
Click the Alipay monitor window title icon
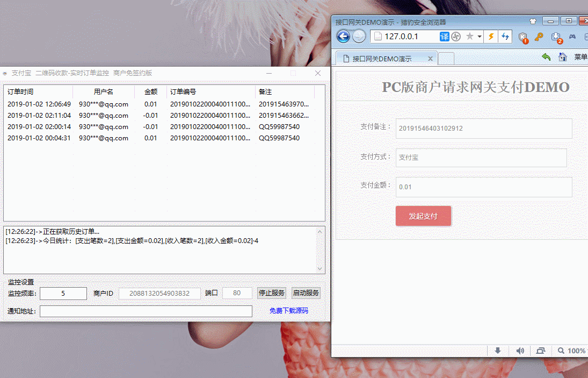5,73
